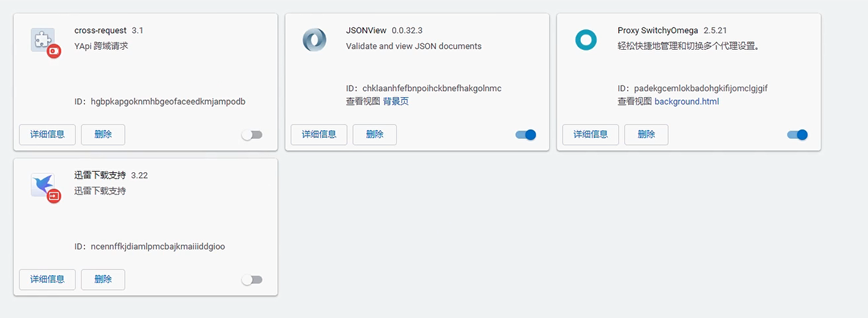Open the background.html link
This screenshot has width=868, height=318.
(686, 101)
